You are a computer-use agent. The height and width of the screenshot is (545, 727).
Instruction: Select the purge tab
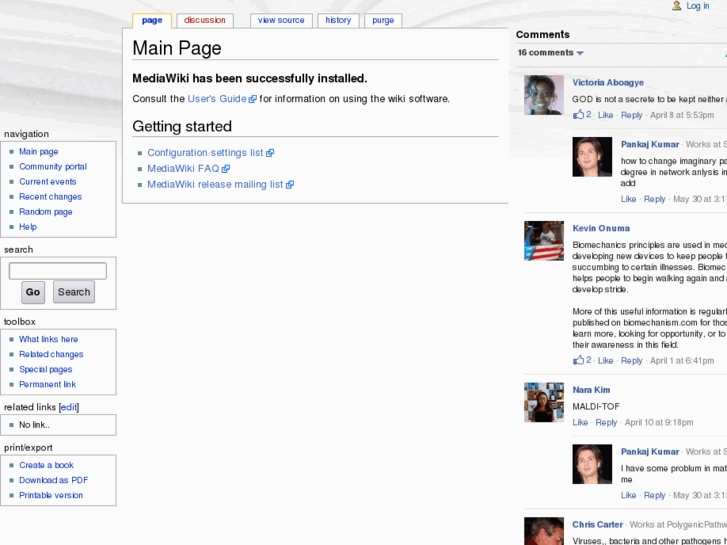[x=383, y=20]
